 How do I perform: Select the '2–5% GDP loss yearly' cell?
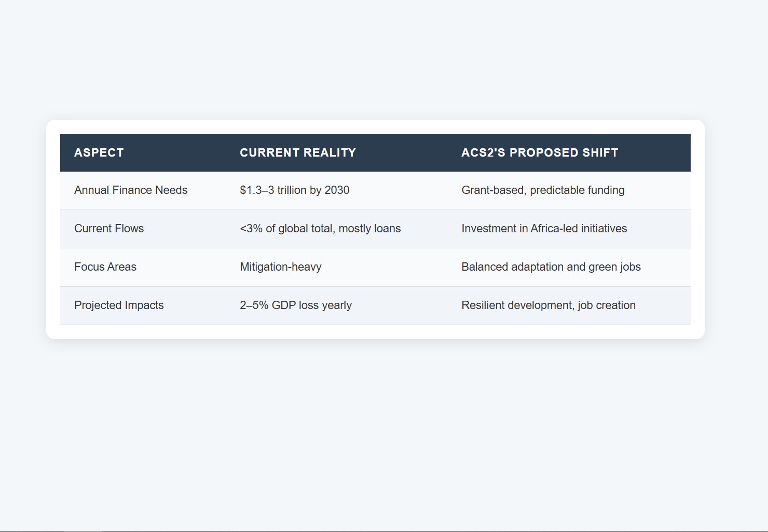[x=296, y=305]
